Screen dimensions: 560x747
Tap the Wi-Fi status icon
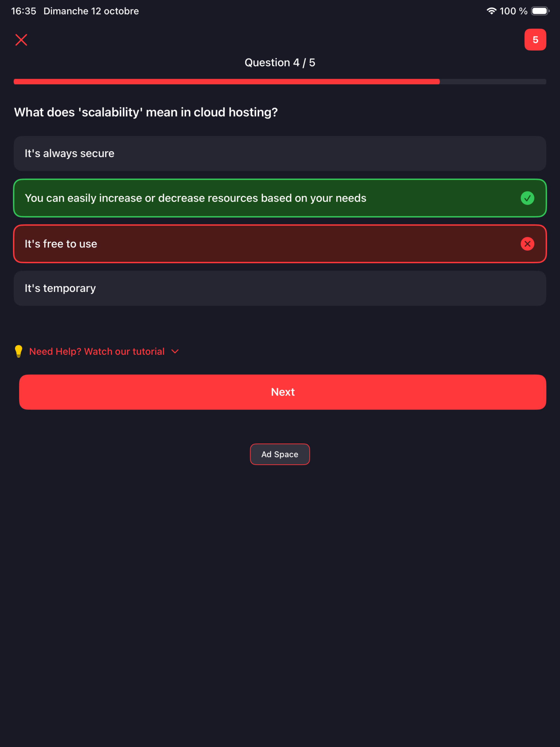click(x=491, y=11)
